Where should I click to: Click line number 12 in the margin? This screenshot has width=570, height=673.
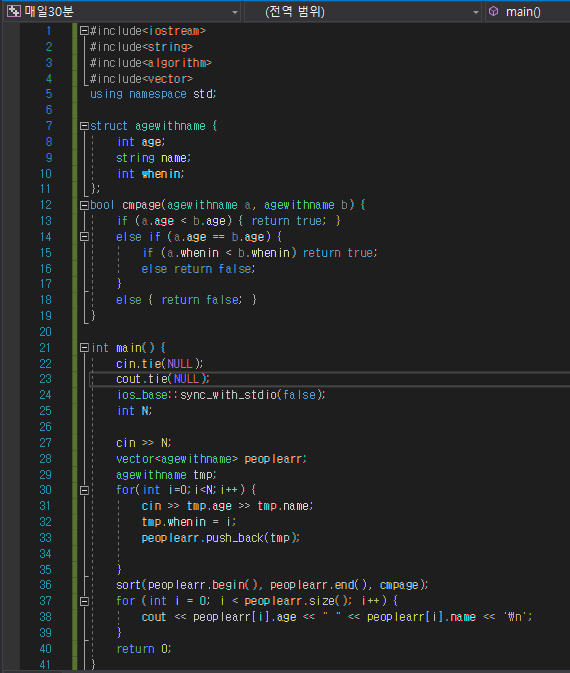pyautogui.click(x=45, y=205)
